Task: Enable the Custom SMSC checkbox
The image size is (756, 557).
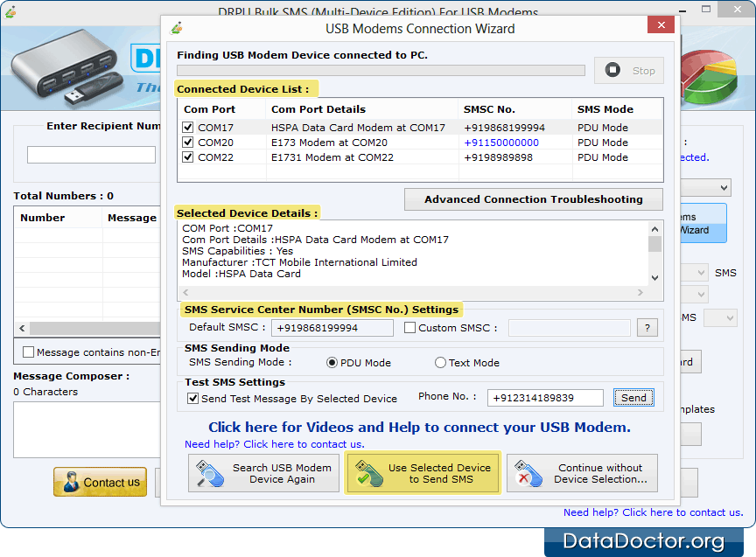Action: coord(410,328)
